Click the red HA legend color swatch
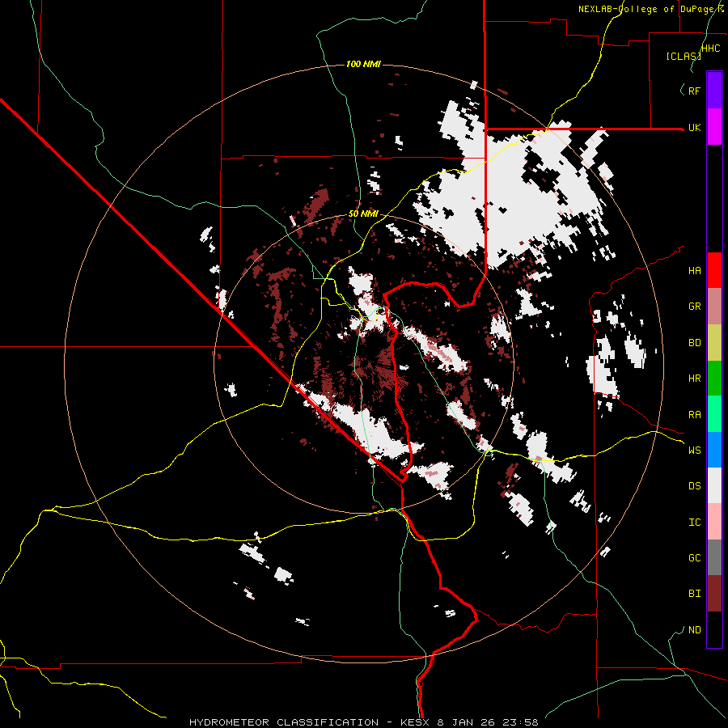Image resolution: width=728 pixels, height=728 pixels. 714,270
